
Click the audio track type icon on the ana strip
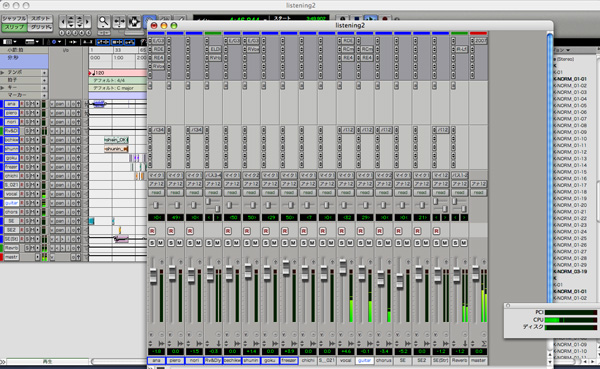[161, 344]
